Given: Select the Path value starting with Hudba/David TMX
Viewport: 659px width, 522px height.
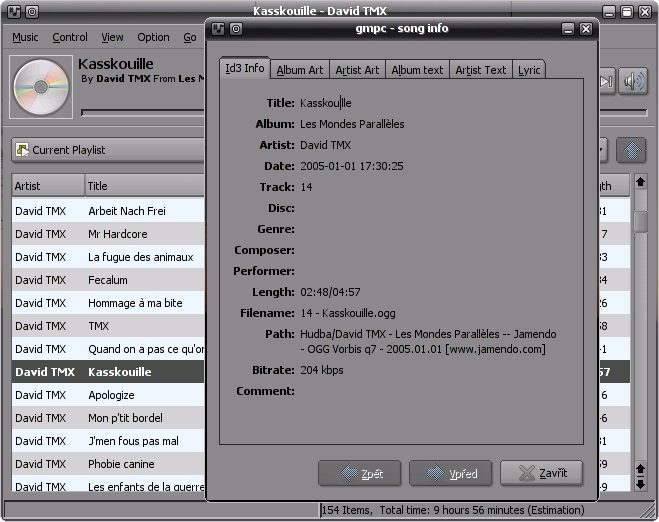Looking at the screenshot, I should tap(428, 341).
